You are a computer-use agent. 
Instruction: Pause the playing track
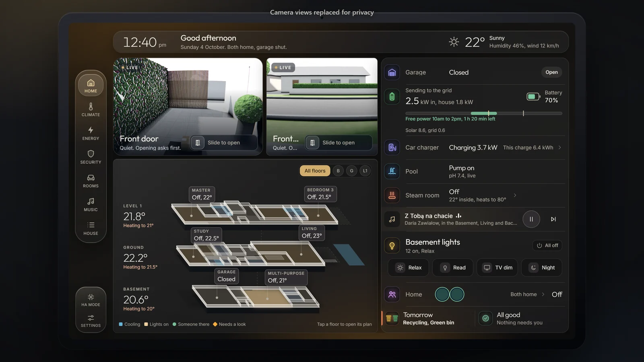(531, 219)
